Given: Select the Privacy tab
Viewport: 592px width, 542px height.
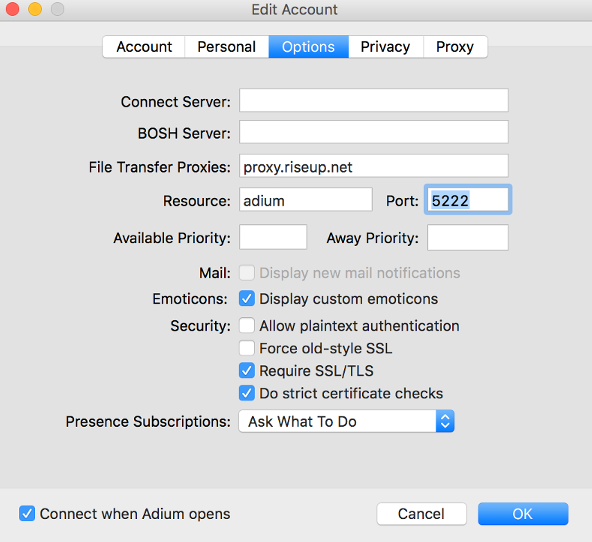Looking at the screenshot, I should point(385,47).
